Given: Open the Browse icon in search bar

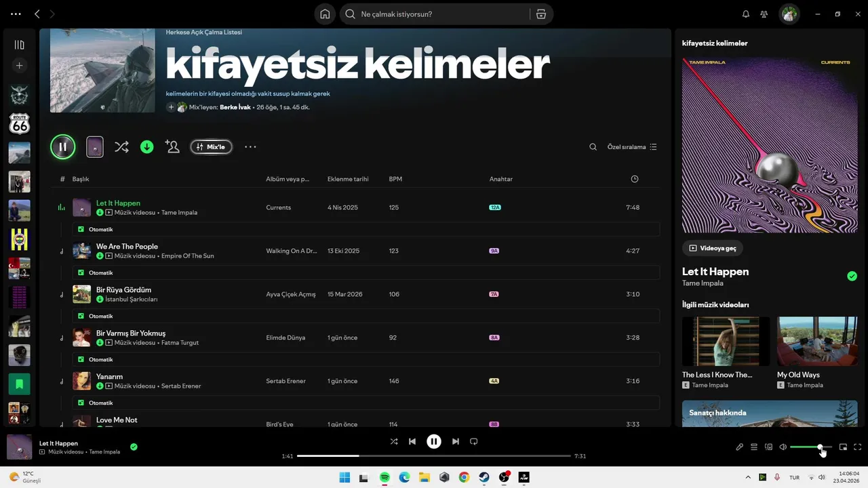Looking at the screenshot, I should [540, 14].
